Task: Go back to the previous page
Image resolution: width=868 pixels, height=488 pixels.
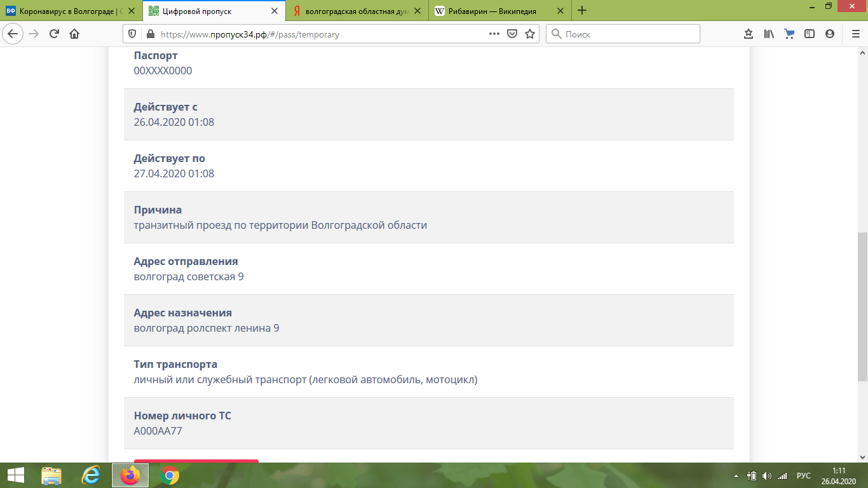Action: pos(13,34)
